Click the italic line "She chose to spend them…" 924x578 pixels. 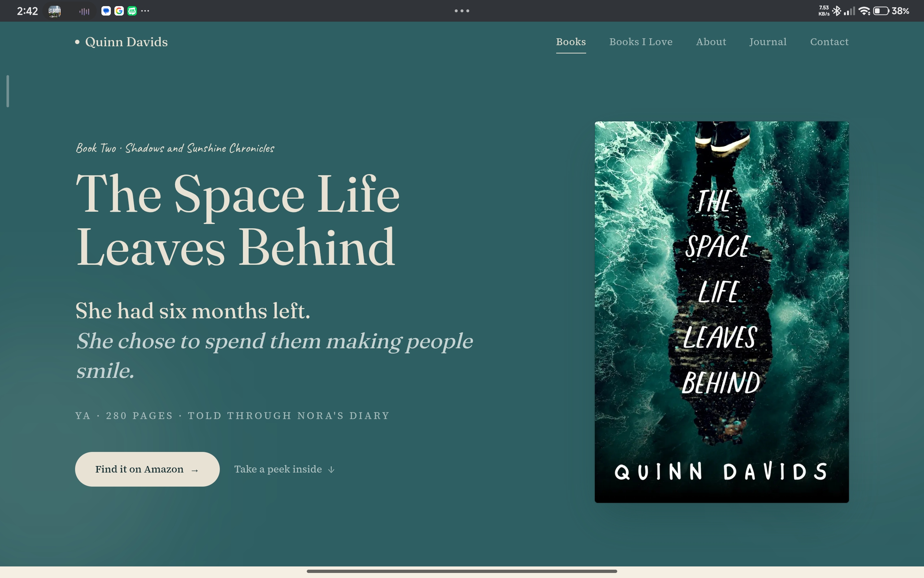tap(274, 355)
